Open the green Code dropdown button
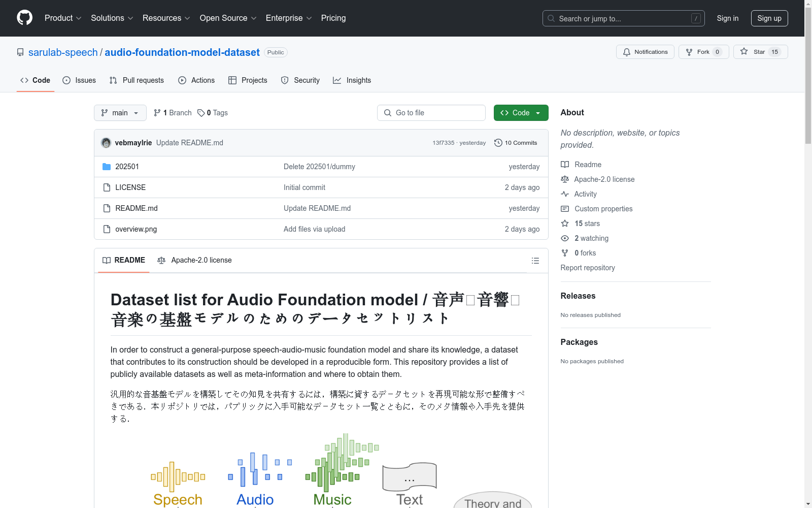The image size is (812, 508). coord(521,113)
